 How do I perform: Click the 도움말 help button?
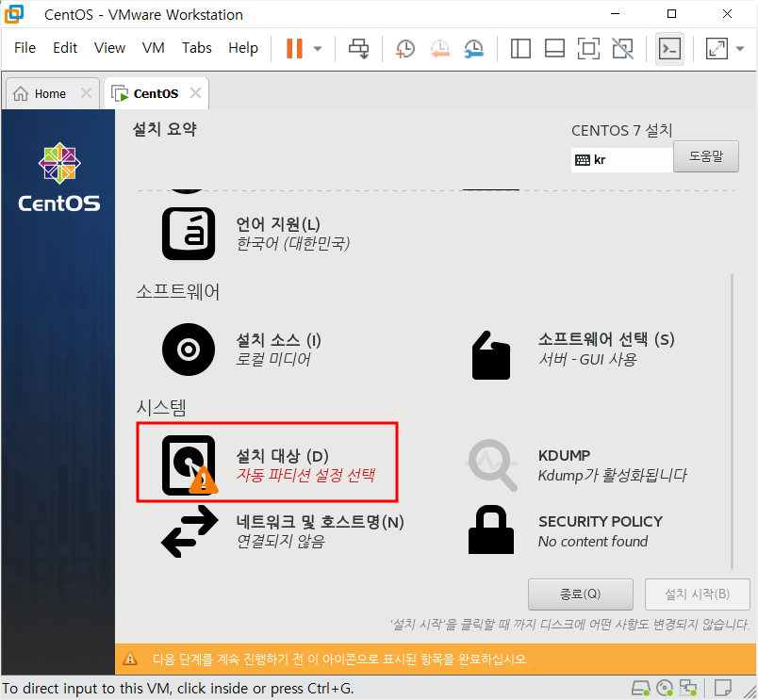[706, 156]
